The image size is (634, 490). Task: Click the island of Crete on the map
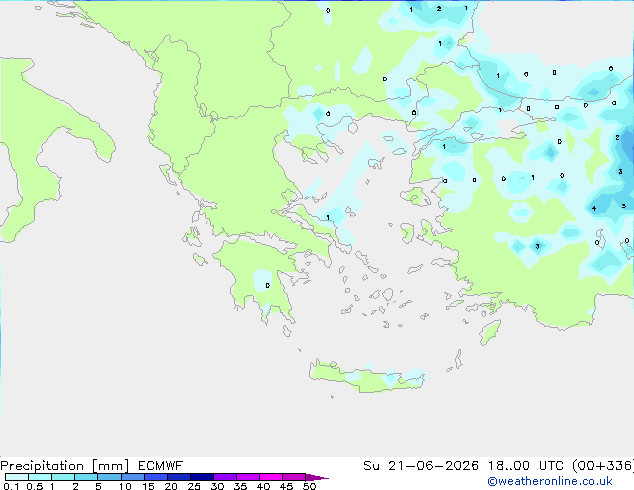click(x=367, y=377)
